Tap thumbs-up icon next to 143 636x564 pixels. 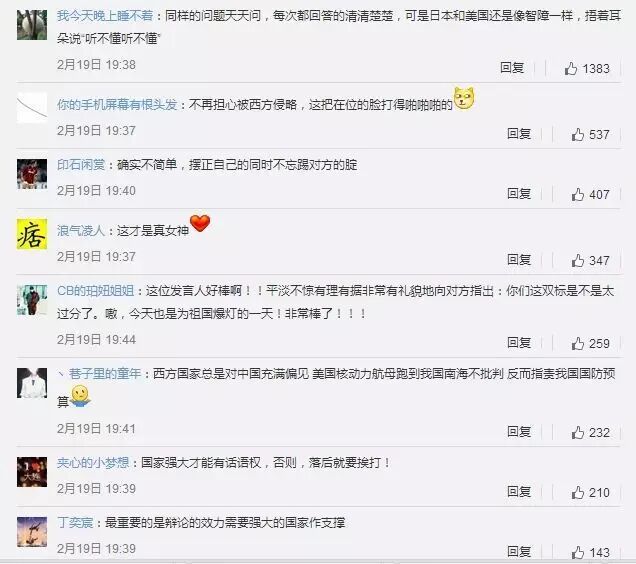(x=578, y=552)
